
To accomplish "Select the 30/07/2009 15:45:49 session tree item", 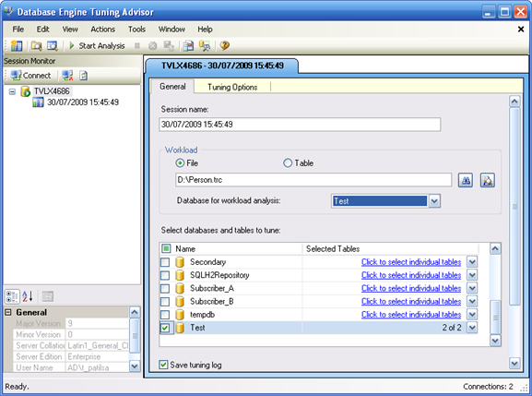I will [83, 102].
